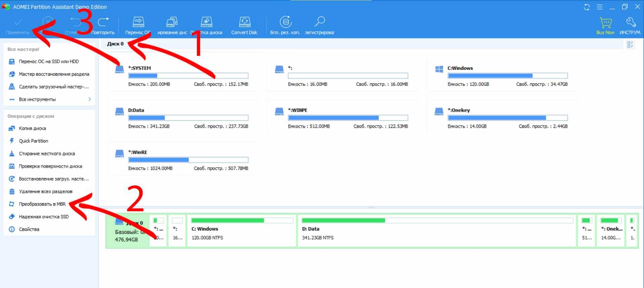The image size is (644, 288).
Task: Click the *:Onekey usage bar
Action: point(507,118)
